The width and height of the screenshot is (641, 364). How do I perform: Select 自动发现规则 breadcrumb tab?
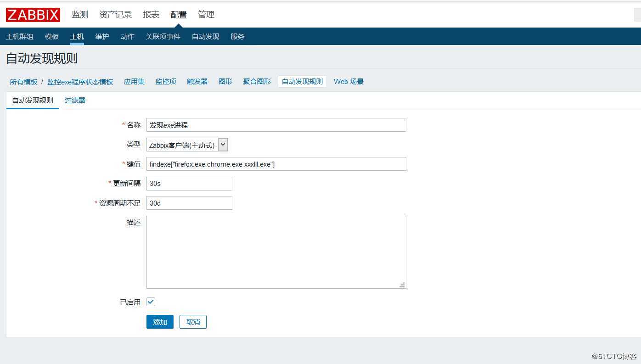point(302,82)
